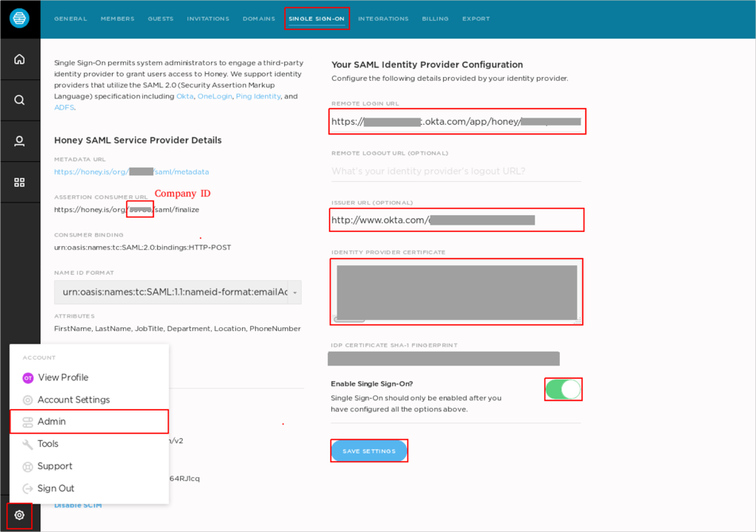Click the Remote Login URL field
The height and width of the screenshot is (532, 756).
[x=457, y=121]
